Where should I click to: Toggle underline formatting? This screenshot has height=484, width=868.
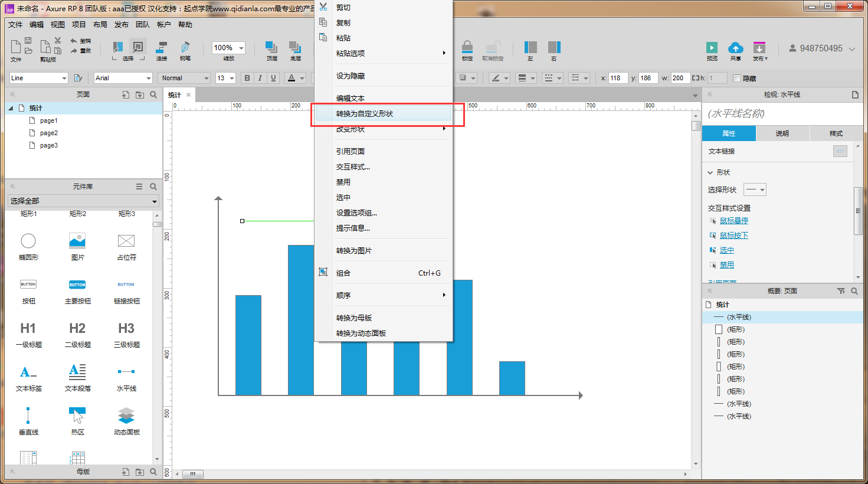[273, 78]
